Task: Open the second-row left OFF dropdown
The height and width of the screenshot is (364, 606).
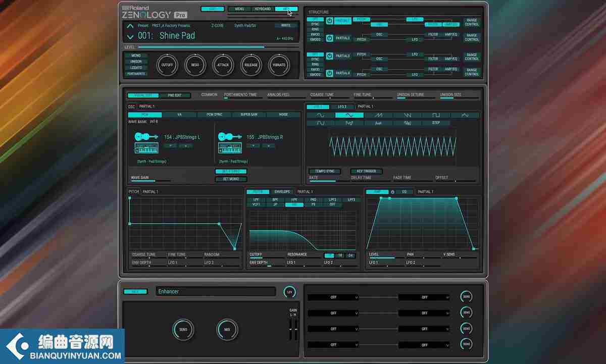Action: [x=333, y=313]
